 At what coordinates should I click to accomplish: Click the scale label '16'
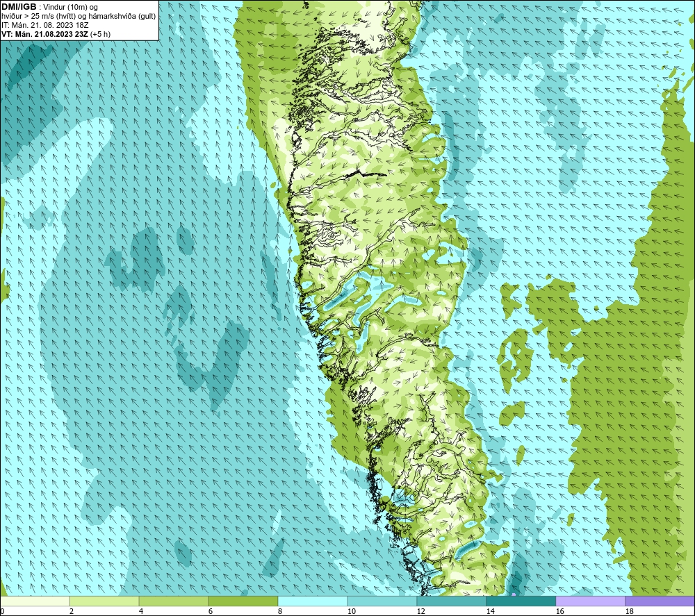click(559, 612)
